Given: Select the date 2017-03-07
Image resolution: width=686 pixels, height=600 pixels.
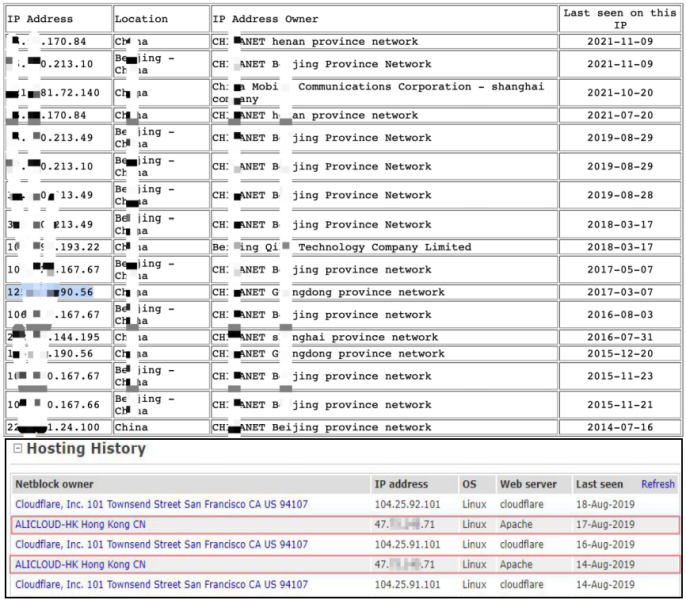Looking at the screenshot, I should 620,292.
